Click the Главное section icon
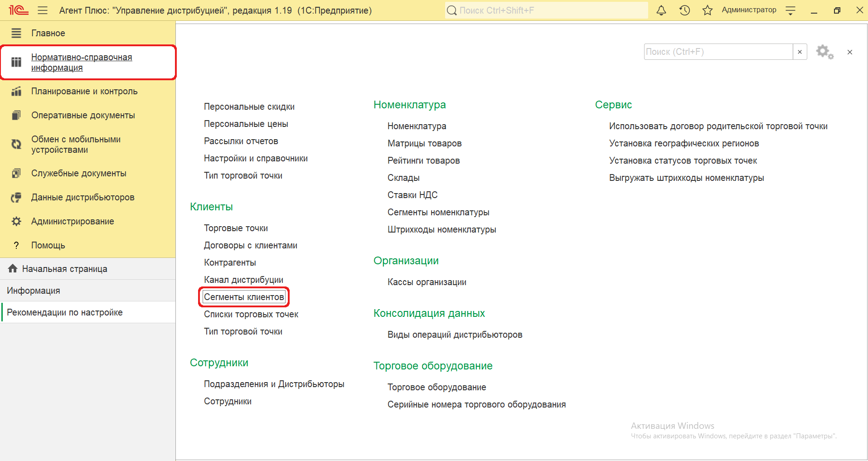The height and width of the screenshot is (461, 868). [x=16, y=33]
